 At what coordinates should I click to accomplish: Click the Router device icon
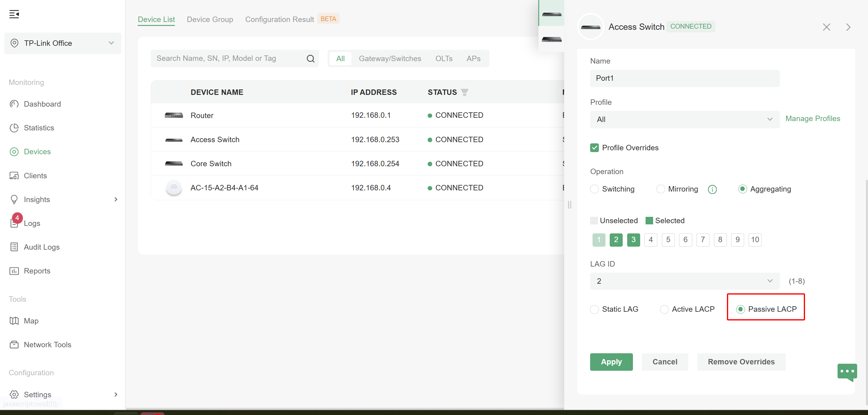(x=174, y=115)
